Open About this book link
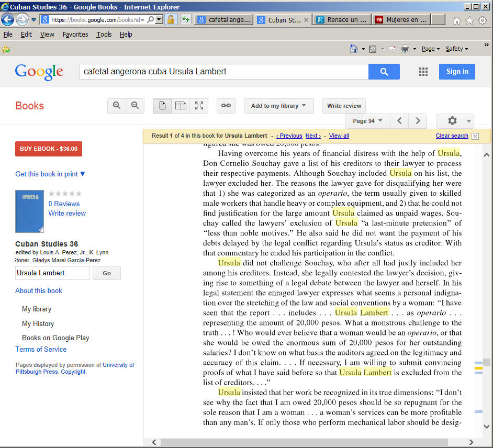This screenshot has width=493, height=448. pos(39,290)
